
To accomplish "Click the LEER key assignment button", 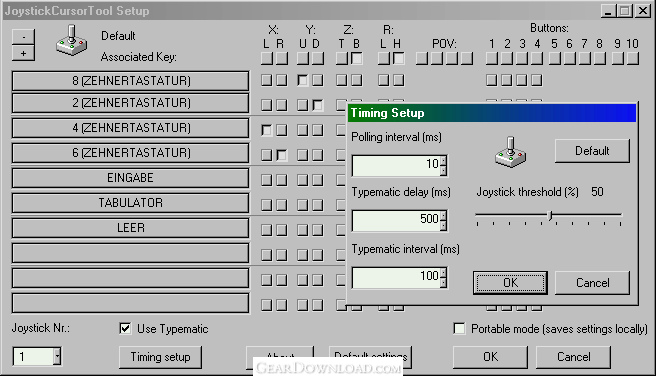I will click(131, 228).
